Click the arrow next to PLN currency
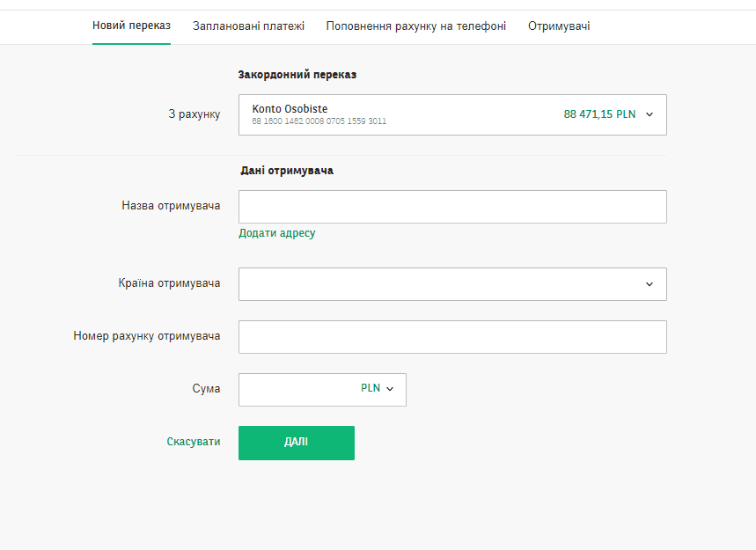756x550 pixels. click(x=390, y=389)
